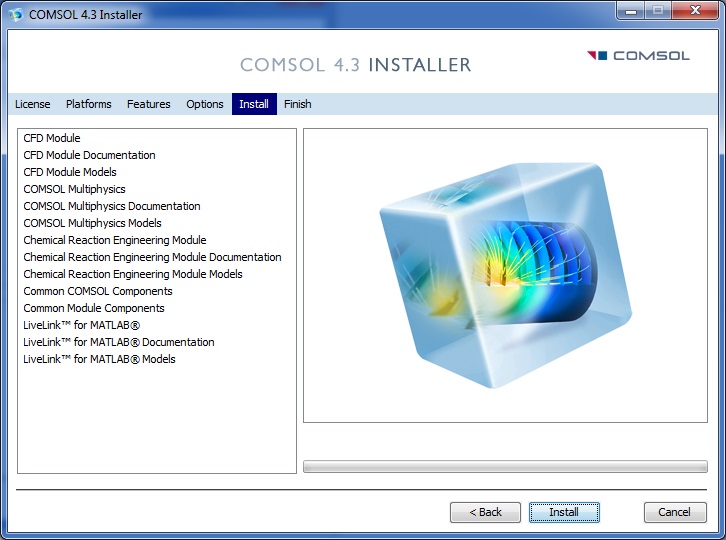The height and width of the screenshot is (540, 726).
Task: Go to the Features tab
Action: click(149, 104)
